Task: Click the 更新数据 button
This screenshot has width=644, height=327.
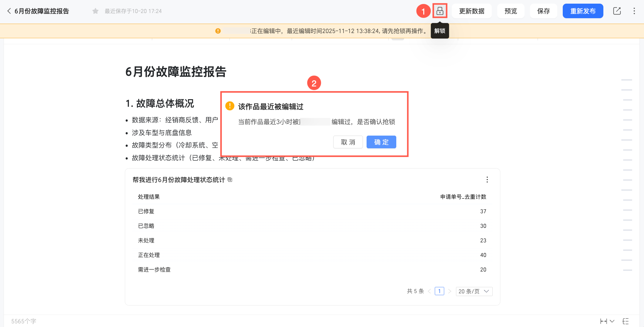Action: (472, 11)
